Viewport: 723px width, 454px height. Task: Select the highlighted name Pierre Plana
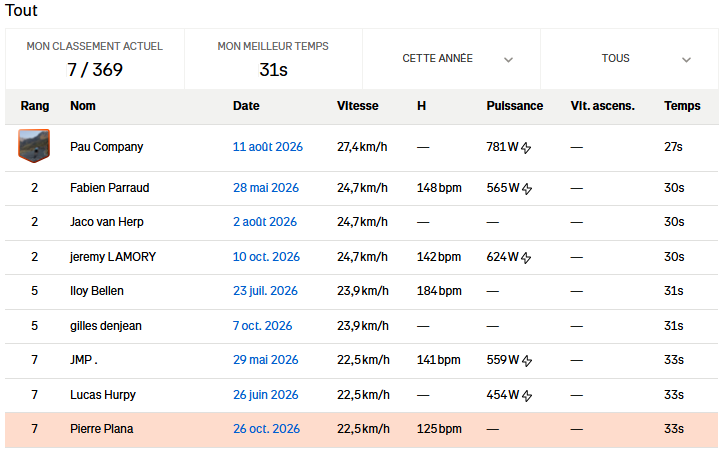(x=101, y=429)
